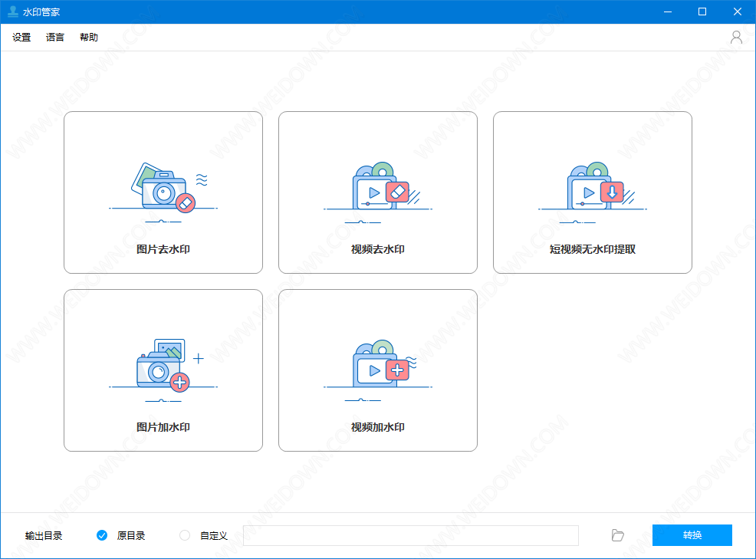Click the video watermark removal eraser icon
This screenshot has width=756, height=559.
click(x=397, y=192)
